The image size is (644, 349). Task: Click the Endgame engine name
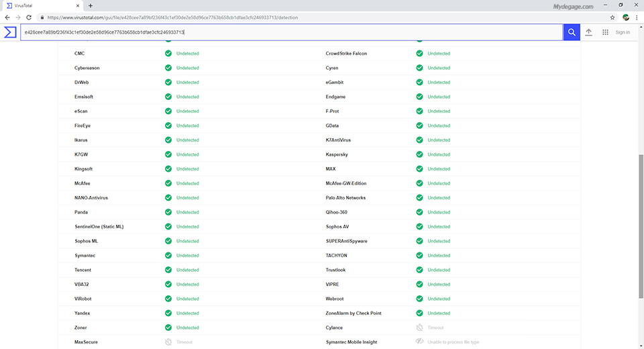tap(335, 97)
